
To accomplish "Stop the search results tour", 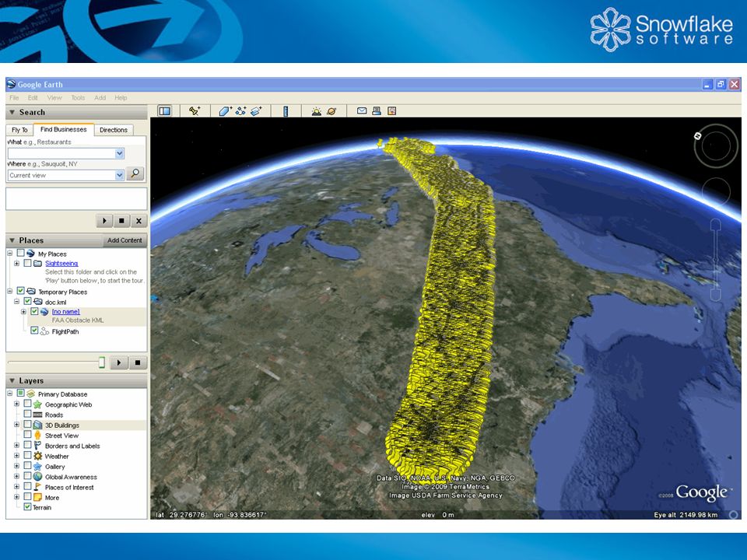I will [x=121, y=221].
